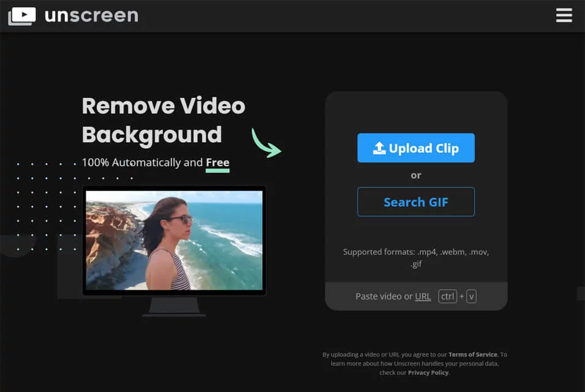This screenshot has width=585, height=392.
Task: Click the 'Supported formats' text
Action: (x=415, y=258)
